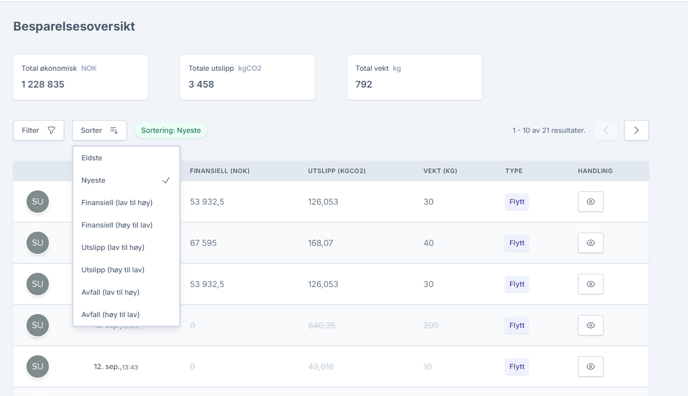The image size is (688, 396).
Task: Click the struck-through weight 200
Action: tap(431, 325)
